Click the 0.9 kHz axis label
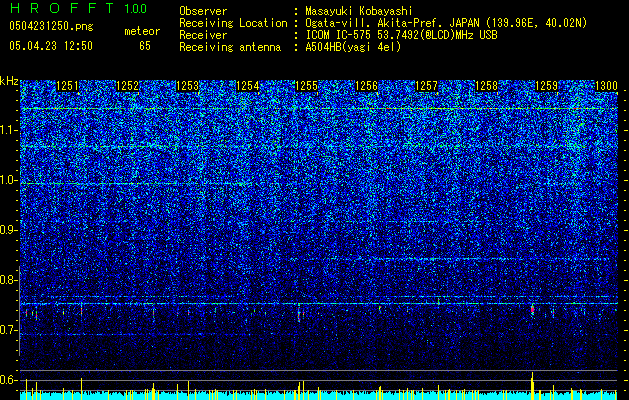Image resolution: width=629 pixels, height=400 pixels. click(8, 230)
